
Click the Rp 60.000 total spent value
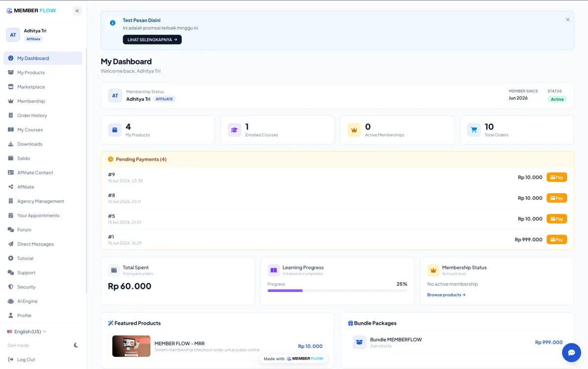click(130, 286)
